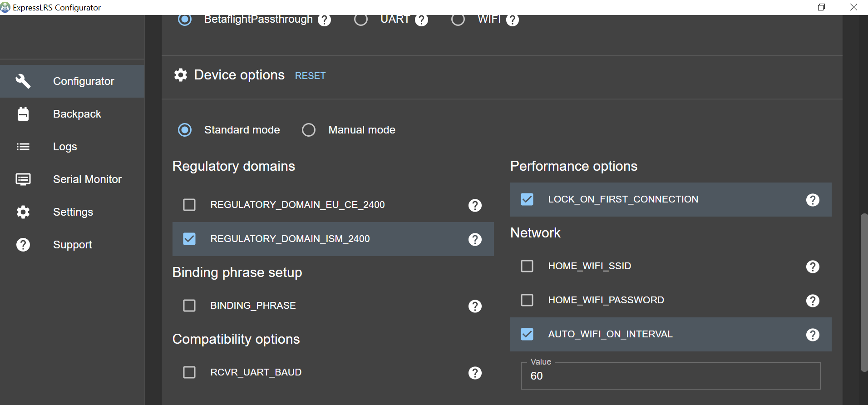This screenshot has width=868, height=405.
Task: Show help for UART flashing method
Action: point(421,20)
